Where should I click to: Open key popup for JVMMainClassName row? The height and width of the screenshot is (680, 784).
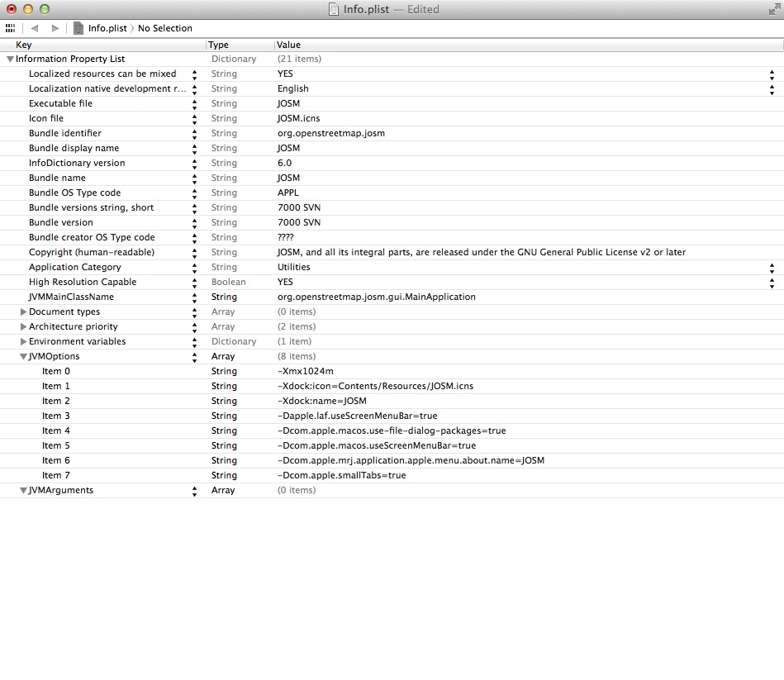[x=194, y=297]
